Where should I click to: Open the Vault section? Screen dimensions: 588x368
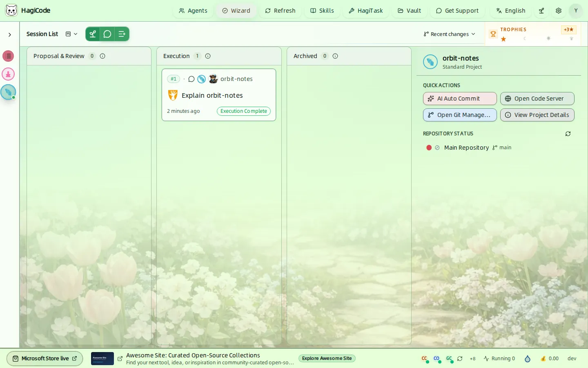tap(410, 11)
